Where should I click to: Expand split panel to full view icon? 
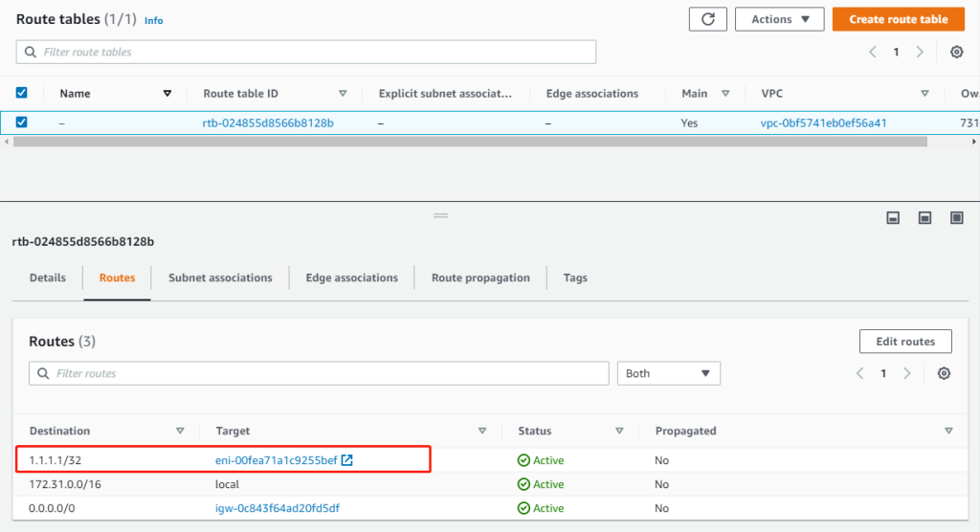pos(956,218)
